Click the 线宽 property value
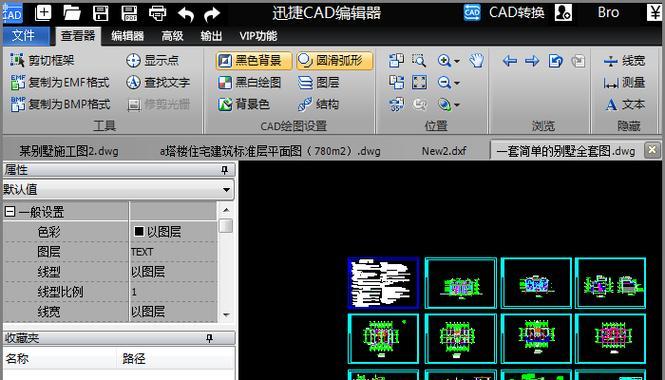Viewport: 665px width, 380px height. (x=173, y=312)
